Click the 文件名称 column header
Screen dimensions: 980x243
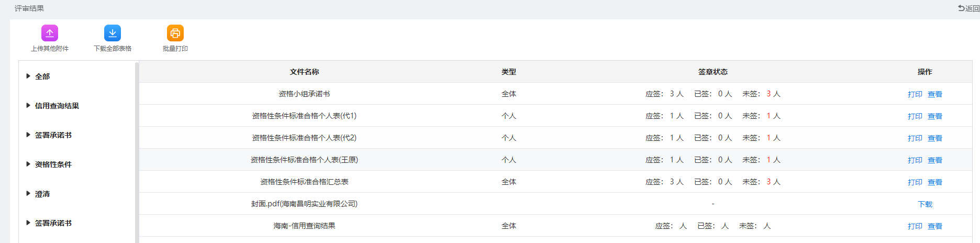click(304, 72)
